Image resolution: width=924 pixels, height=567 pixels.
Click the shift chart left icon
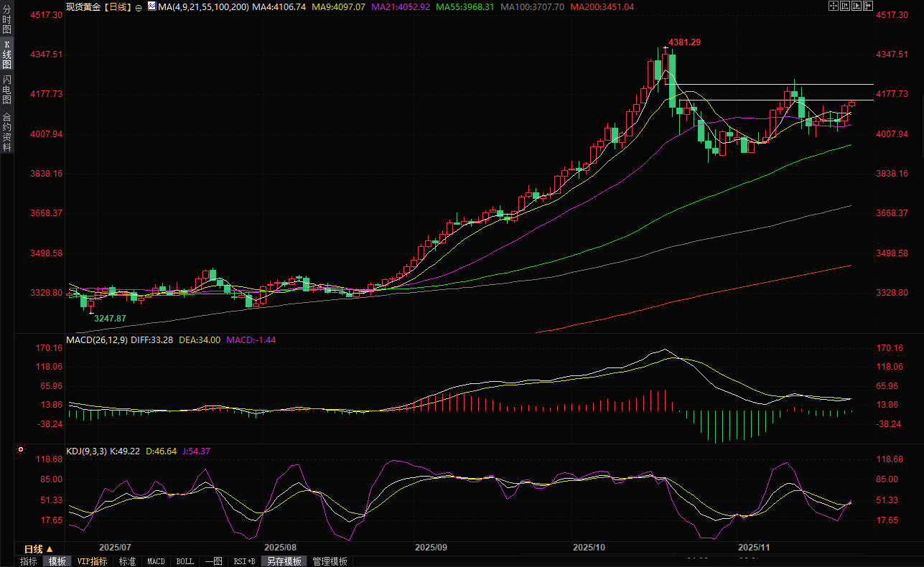pos(845,6)
